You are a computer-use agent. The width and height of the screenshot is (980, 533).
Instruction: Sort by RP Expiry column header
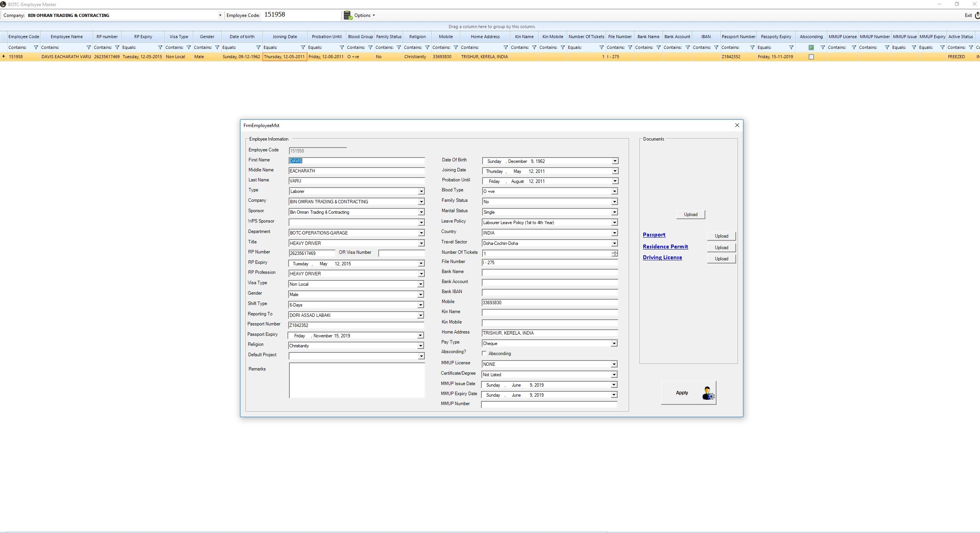(143, 37)
